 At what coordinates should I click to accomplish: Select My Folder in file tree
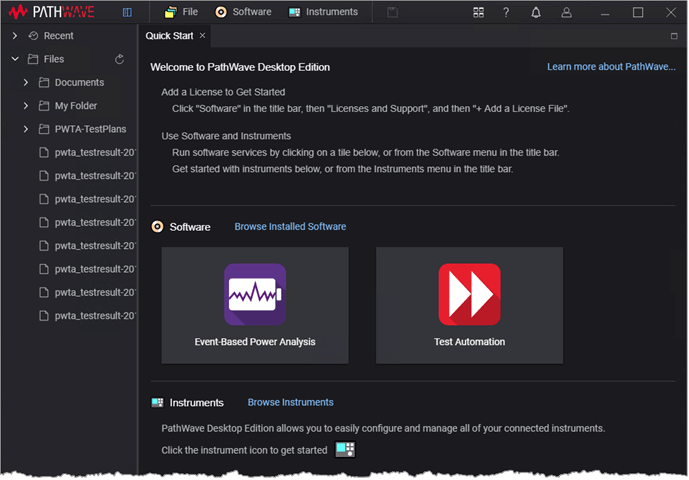pos(76,105)
